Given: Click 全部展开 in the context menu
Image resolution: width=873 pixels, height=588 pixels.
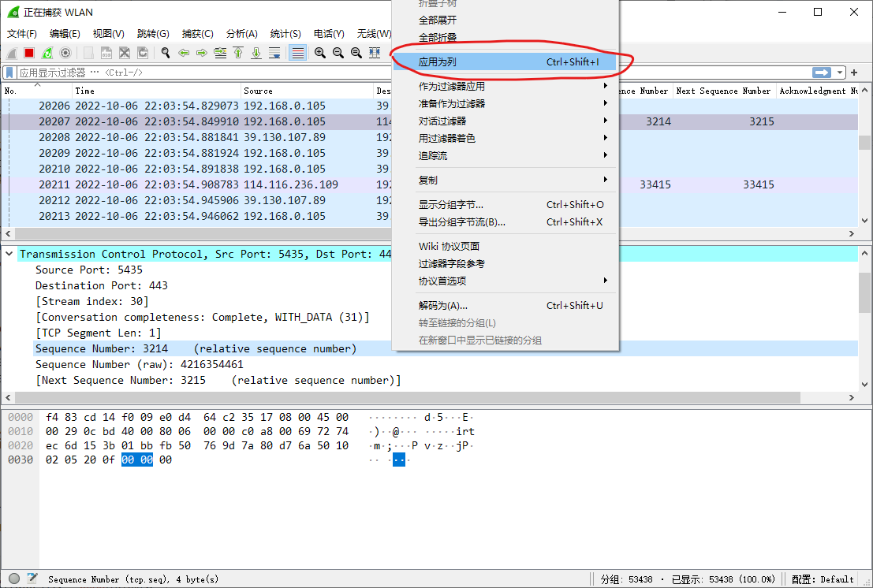Looking at the screenshot, I should [438, 20].
